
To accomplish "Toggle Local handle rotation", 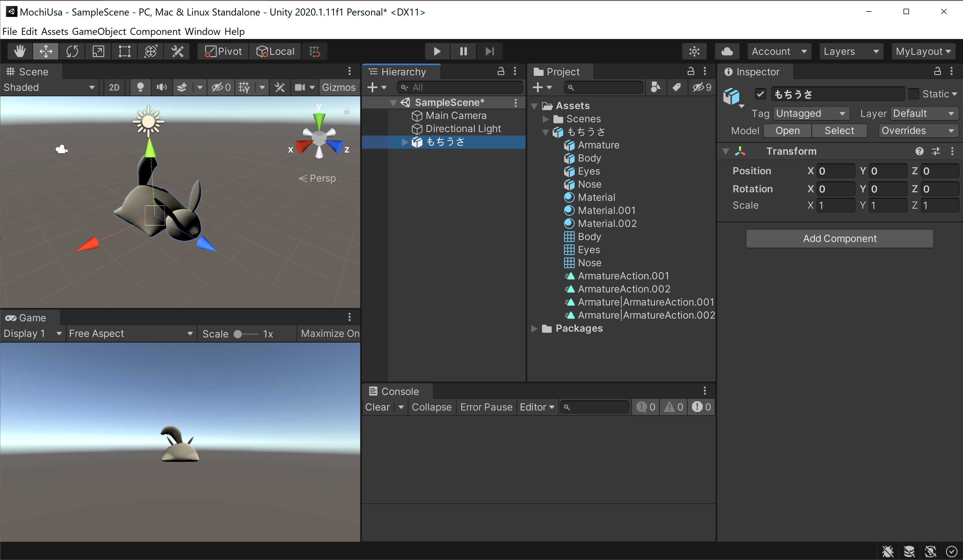I will 275,51.
